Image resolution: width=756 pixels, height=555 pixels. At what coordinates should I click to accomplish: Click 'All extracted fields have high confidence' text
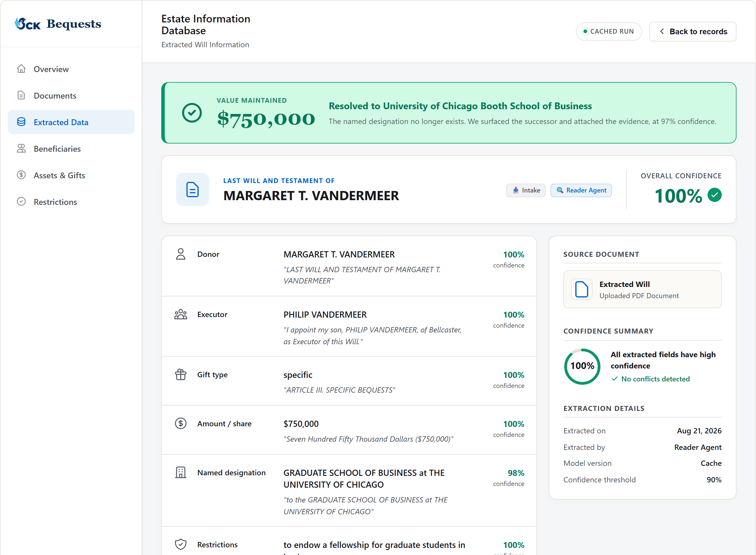click(x=663, y=360)
